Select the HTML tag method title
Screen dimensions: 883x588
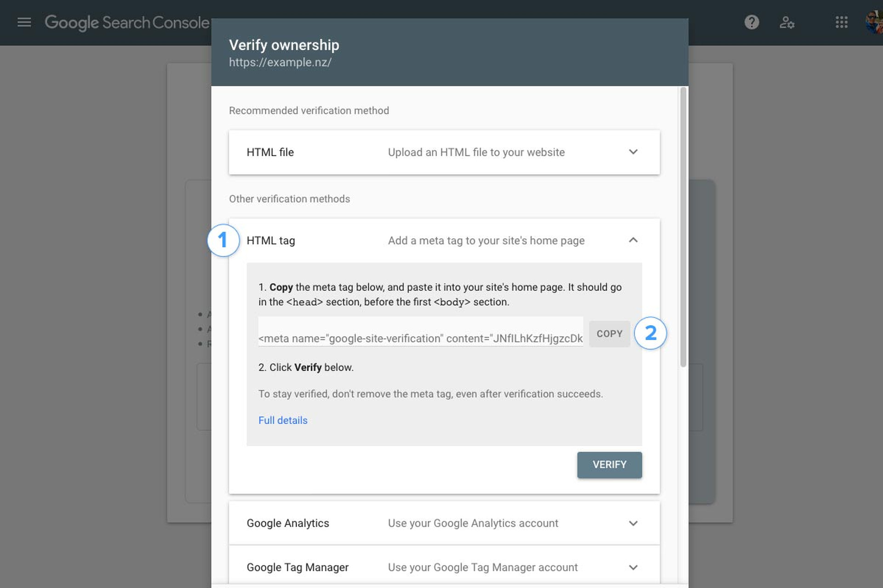271,240
